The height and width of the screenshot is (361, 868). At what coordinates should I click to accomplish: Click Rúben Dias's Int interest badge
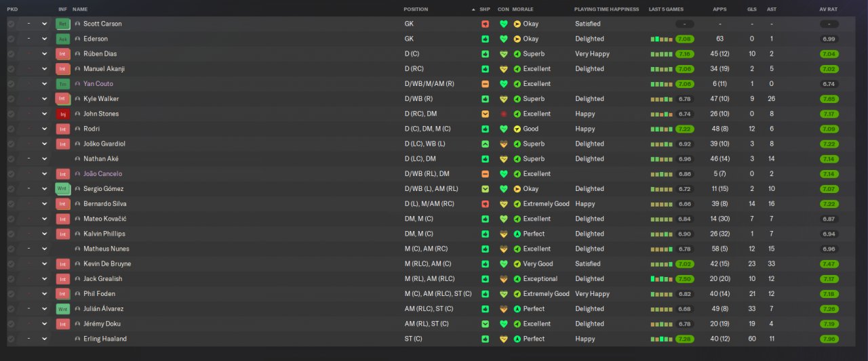click(63, 54)
